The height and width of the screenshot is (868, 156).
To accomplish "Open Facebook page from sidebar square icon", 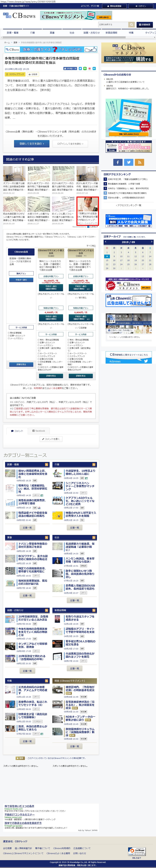I will (117, 162).
